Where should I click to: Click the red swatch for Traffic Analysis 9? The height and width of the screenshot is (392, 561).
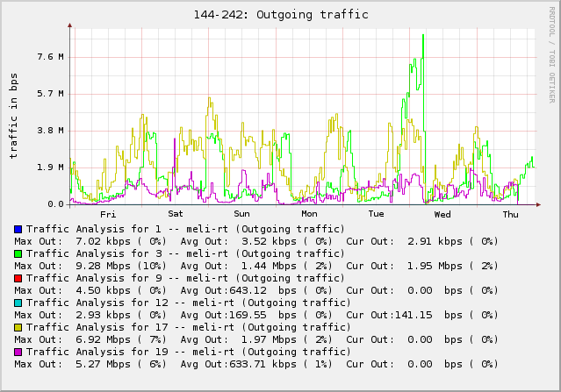(18, 278)
